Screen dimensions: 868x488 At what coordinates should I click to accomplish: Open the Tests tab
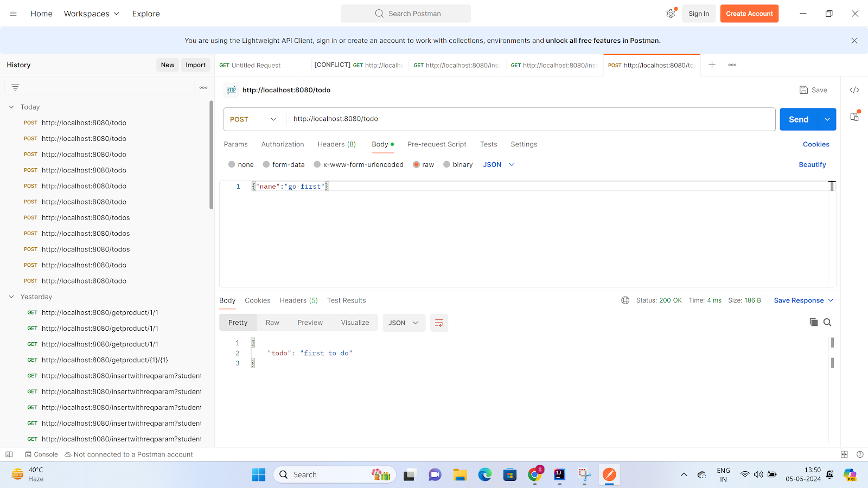click(488, 144)
